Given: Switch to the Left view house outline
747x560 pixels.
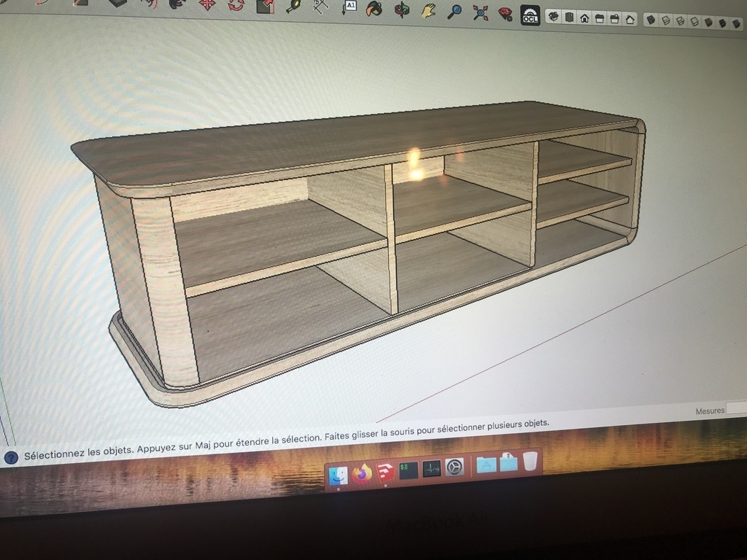Looking at the screenshot, I should [630, 20].
